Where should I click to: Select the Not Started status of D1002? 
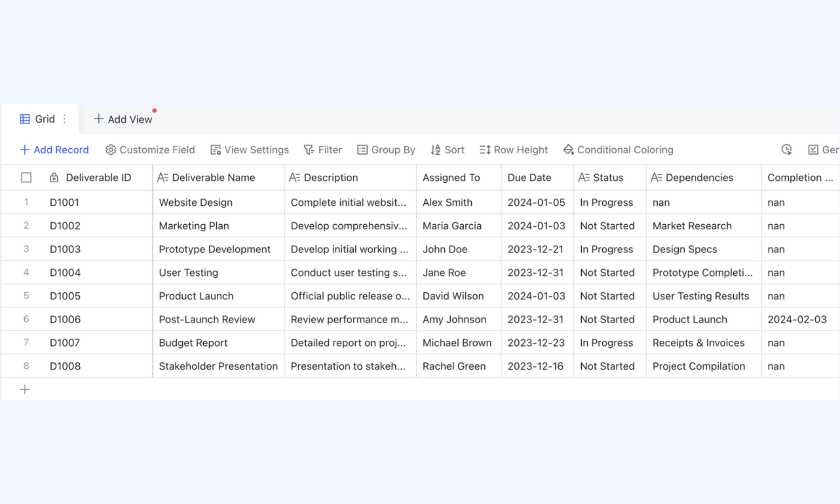(x=610, y=226)
